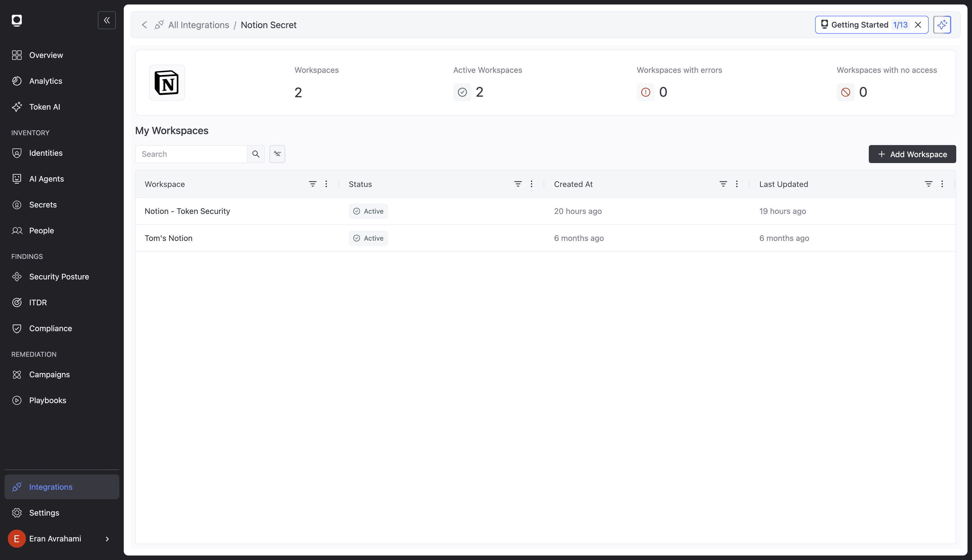Open Secrets in sidebar

(x=62, y=205)
